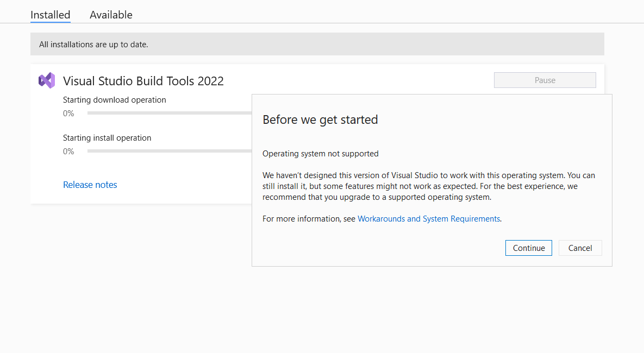Click 'Operating system not supported' message
Screen dimensions: 644x353
tap(320, 154)
